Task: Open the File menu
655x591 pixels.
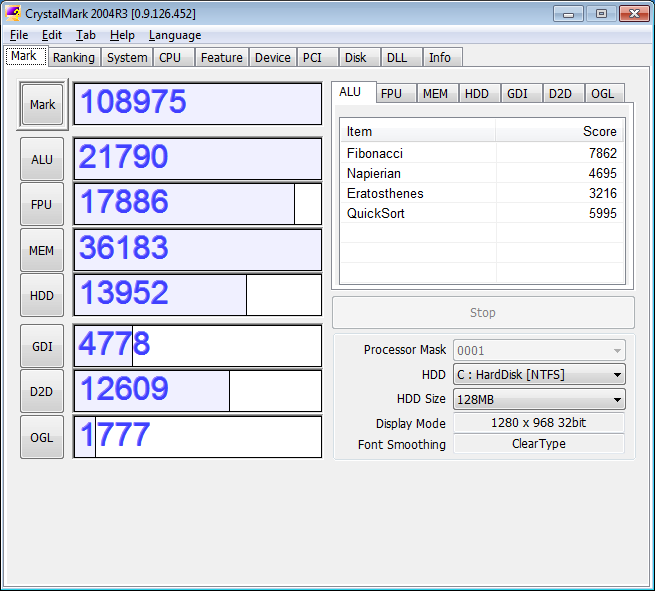Action: [x=19, y=35]
